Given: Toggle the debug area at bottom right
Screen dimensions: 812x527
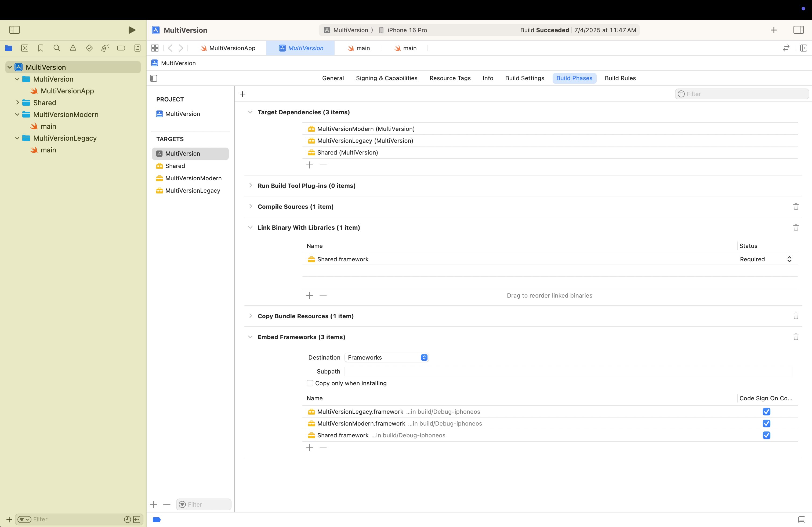Looking at the screenshot, I should [802, 519].
